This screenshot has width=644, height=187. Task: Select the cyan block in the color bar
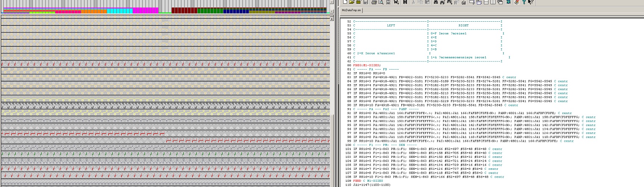pyautogui.click(x=119, y=10)
